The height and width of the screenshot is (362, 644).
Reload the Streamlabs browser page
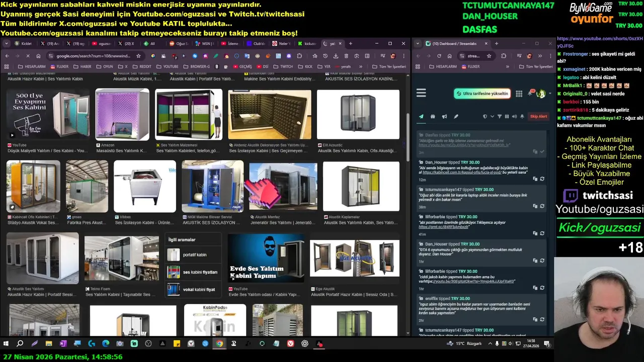point(439,56)
